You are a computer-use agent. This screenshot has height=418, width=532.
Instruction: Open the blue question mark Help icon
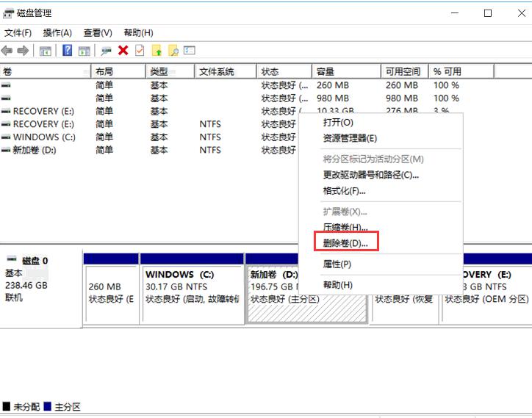coord(67,51)
